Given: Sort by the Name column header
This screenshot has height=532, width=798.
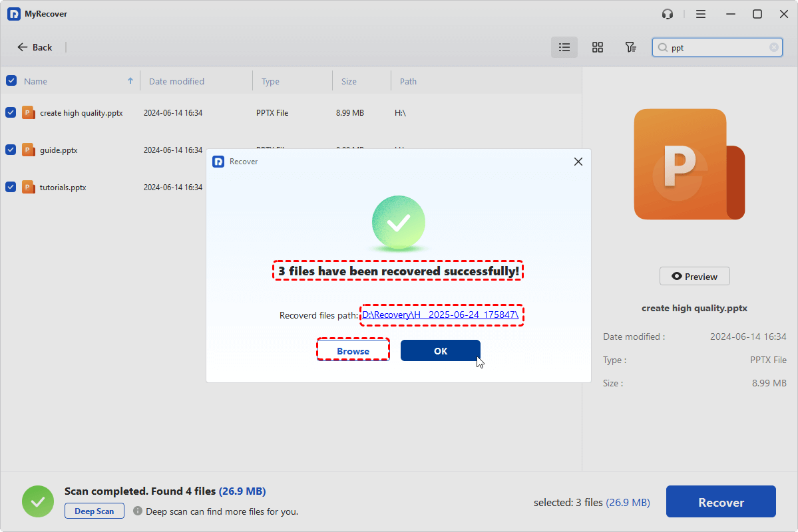Looking at the screenshot, I should coord(36,81).
